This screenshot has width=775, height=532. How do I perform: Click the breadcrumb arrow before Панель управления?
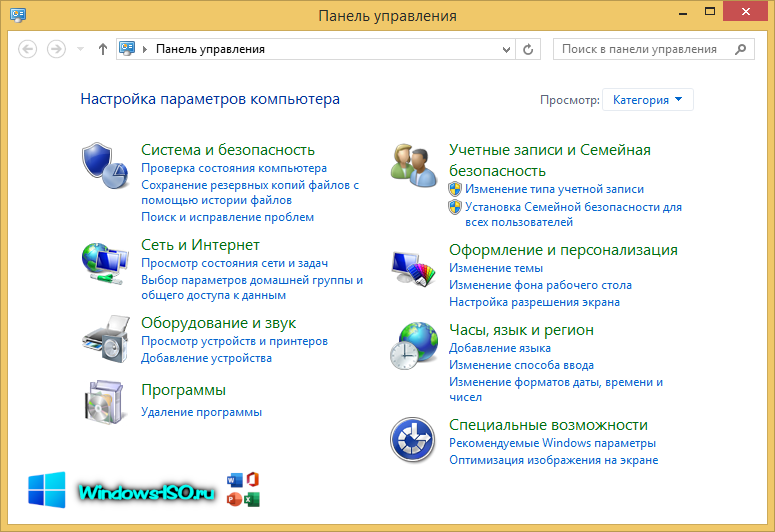point(145,49)
